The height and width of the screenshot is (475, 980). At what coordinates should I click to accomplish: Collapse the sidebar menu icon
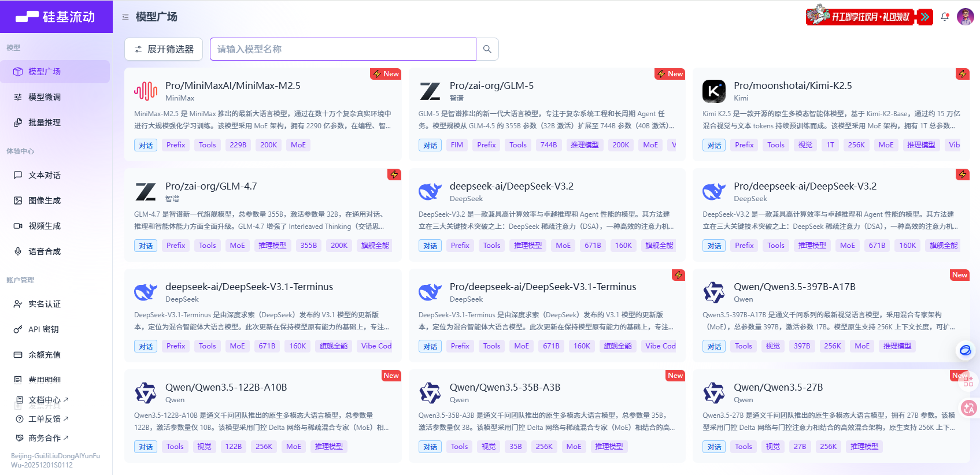point(125,17)
